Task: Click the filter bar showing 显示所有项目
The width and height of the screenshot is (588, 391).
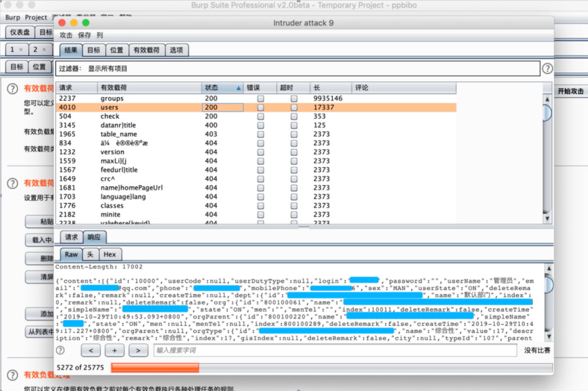Action: tap(298, 69)
